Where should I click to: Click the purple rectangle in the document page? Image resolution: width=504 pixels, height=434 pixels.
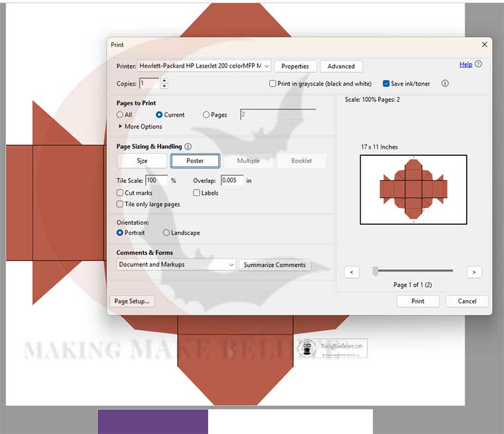point(153,421)
